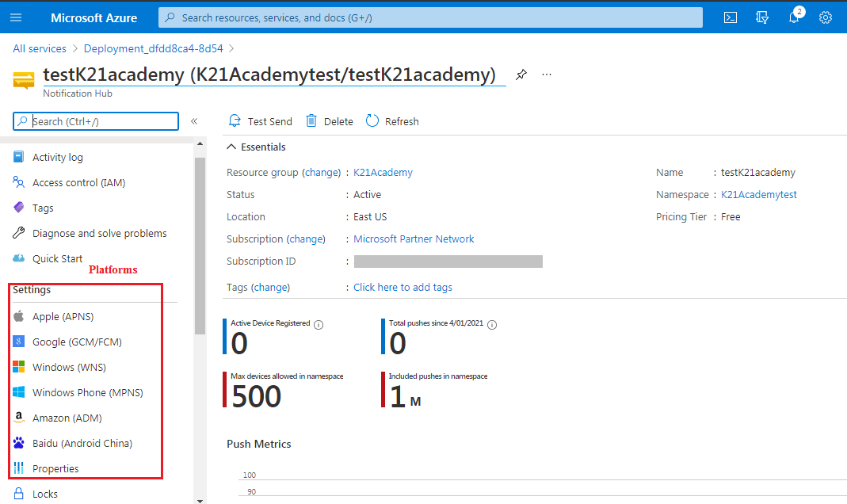Open the K21Academy resource group
This screenshot has height=504, width=847.
[382, 172]
